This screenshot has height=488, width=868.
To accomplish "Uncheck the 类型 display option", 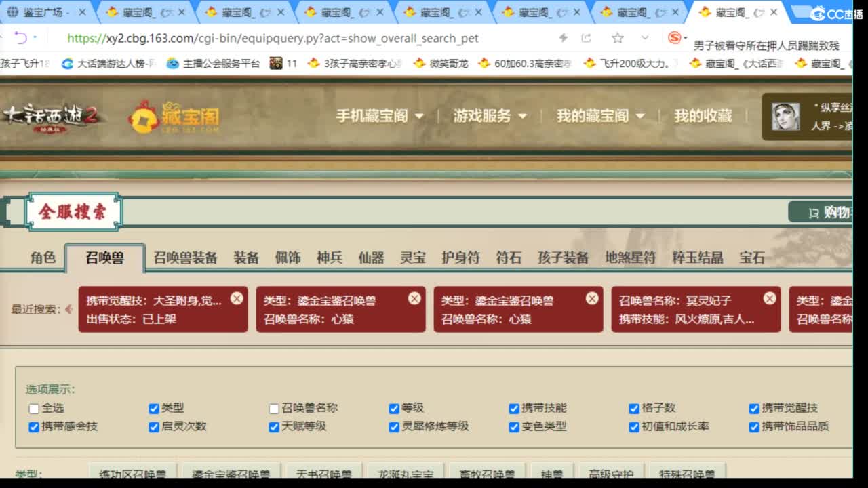I will pyautogui.click(x=154, y=409).
